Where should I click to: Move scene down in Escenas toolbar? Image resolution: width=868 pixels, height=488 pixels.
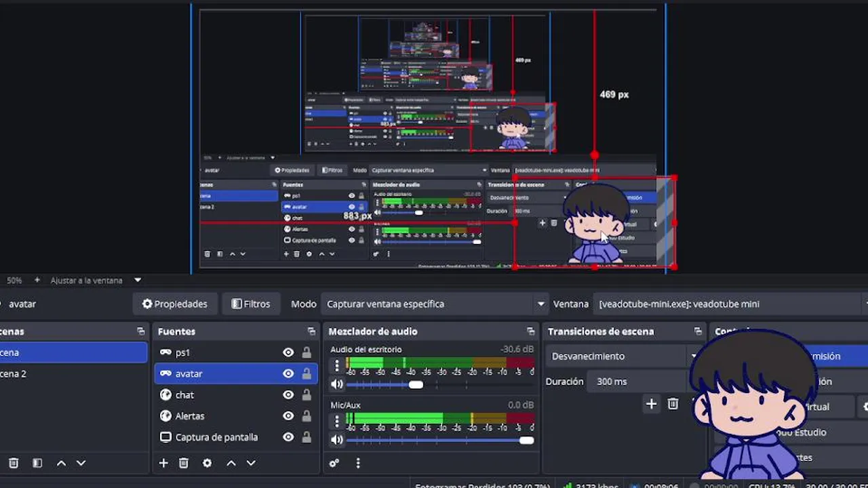click(81, 463)
